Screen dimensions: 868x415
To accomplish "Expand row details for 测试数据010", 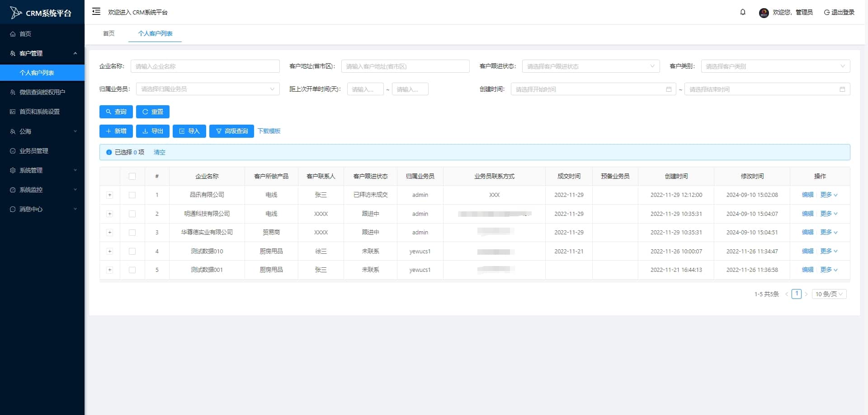I will click(x=109, y=251).
